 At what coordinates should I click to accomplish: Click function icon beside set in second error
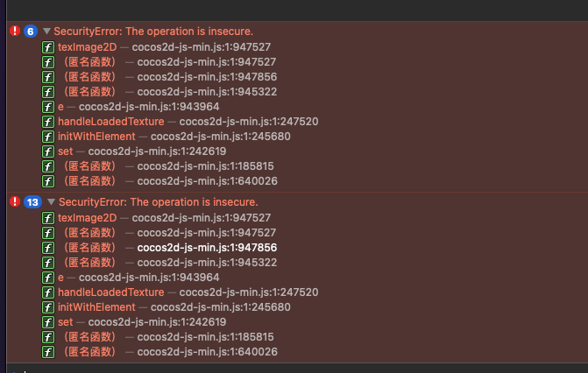click(x=48, y=321)
